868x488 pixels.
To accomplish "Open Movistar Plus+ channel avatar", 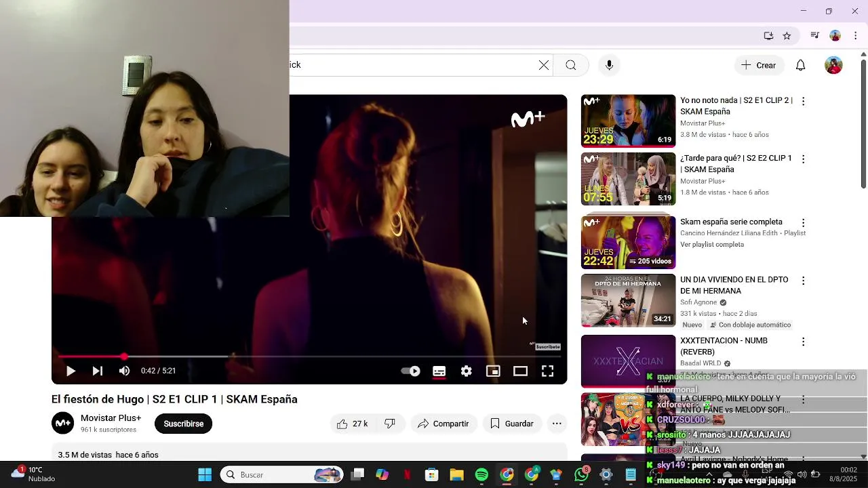I will [63, 424].
